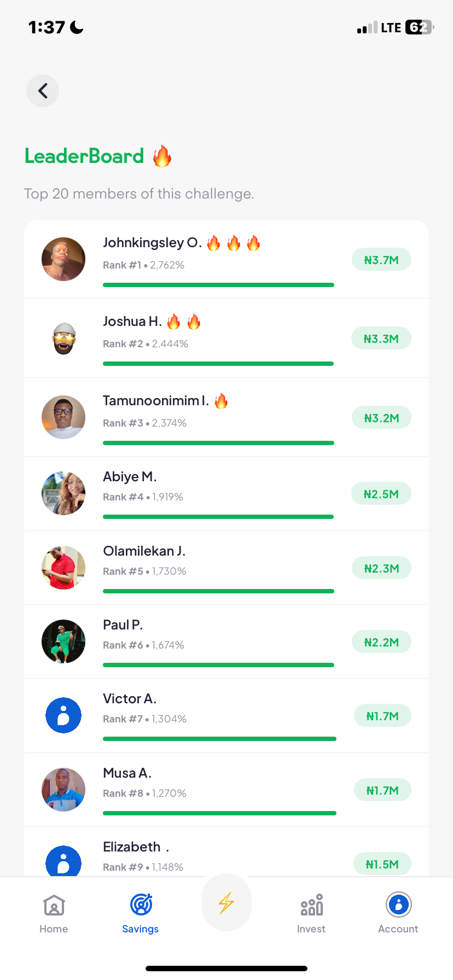This screenshot has width=453, height=980.
Task: Click Tamunoonimim I.'s progress bar
Action: click(x=218, y=443)
